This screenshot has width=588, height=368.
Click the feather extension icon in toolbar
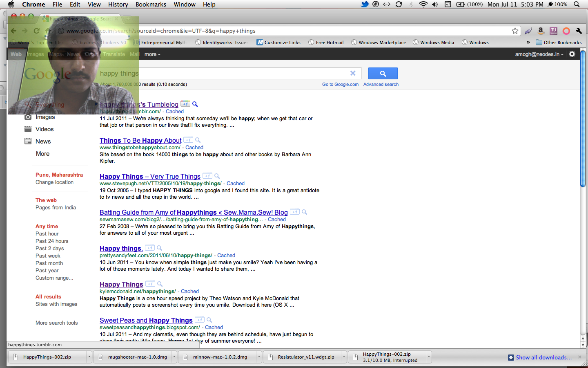click(528, 31)
